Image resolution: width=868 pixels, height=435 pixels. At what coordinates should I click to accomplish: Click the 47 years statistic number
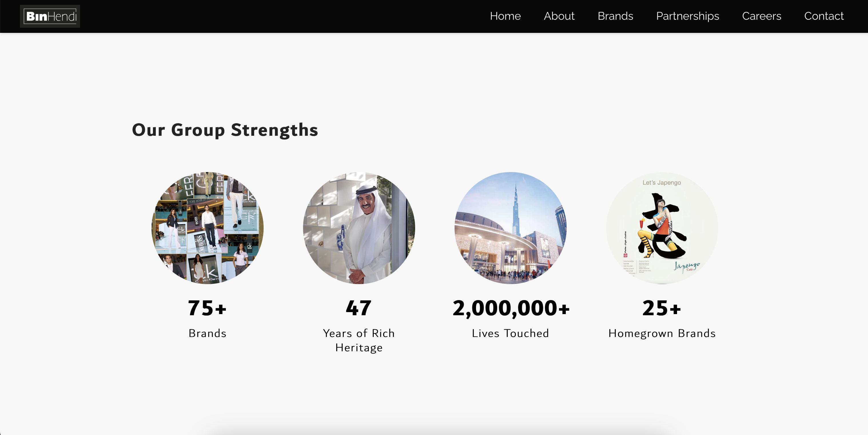coord(359,308)
